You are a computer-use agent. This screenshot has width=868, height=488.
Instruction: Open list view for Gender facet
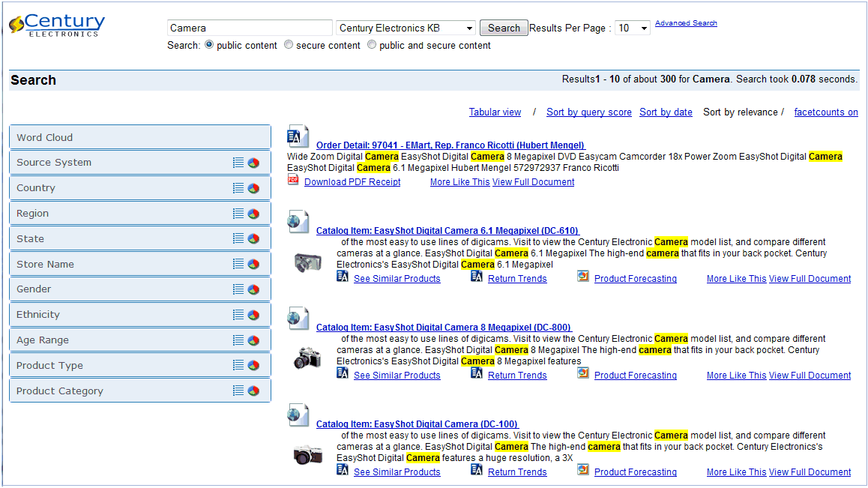[238, 289]
